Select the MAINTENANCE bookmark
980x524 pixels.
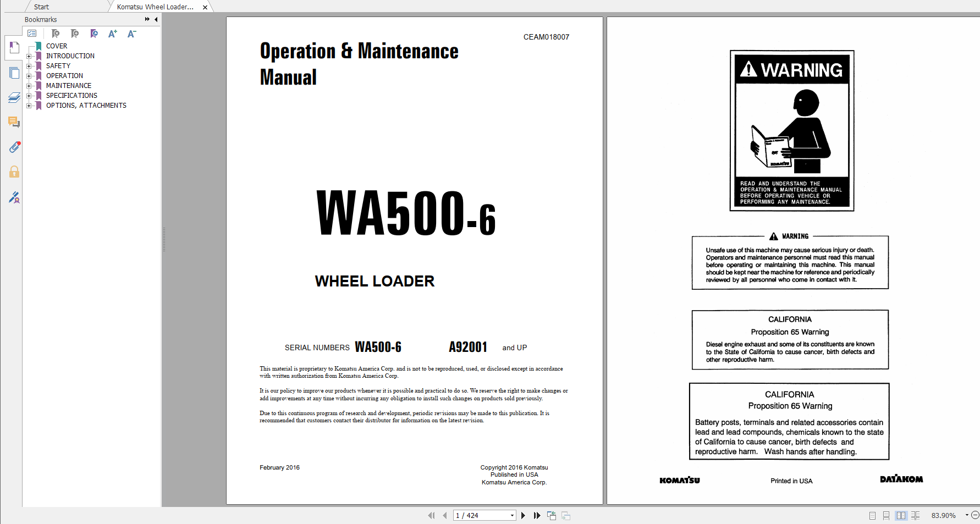69,86
